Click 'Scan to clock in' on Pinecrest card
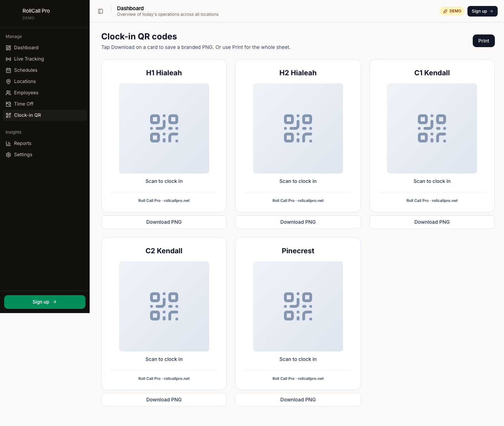The image size is (504, 426). point(298,359)
